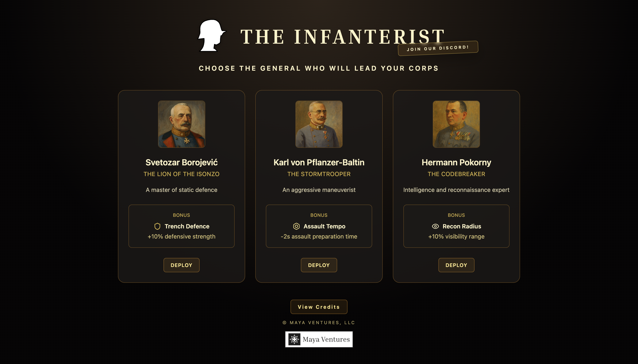This screenshot has height=364, width=638.
Task: Deploy Svetozar Borojević as your general
Action: (182, 265)
